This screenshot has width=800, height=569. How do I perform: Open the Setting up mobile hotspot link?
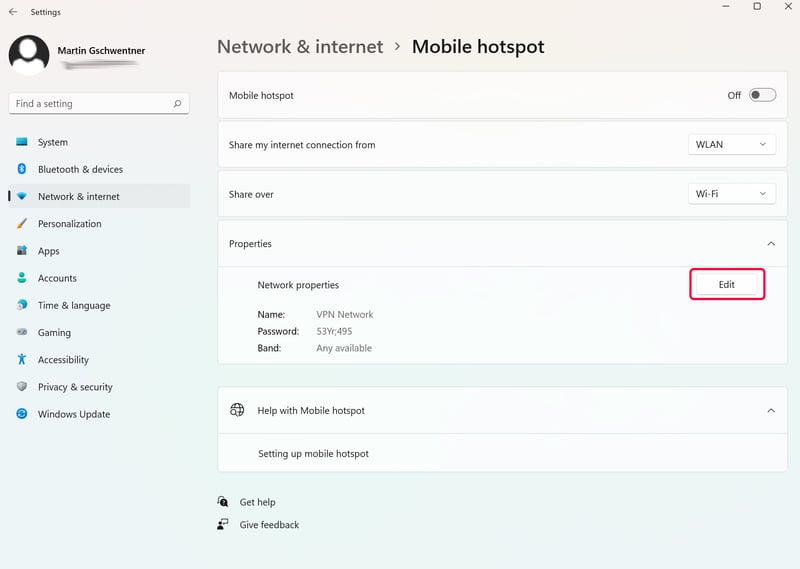(x=313, y=453)
